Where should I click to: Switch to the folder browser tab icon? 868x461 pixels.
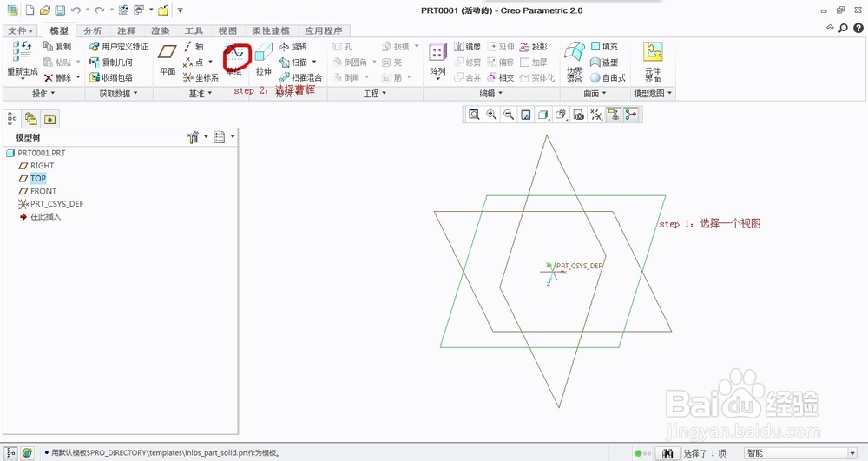tap(31, 119)
